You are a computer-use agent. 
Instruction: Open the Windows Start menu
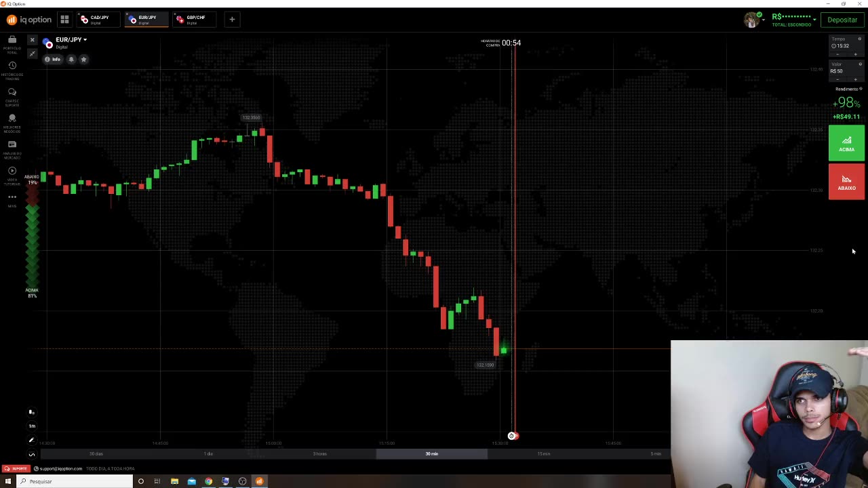8,481
